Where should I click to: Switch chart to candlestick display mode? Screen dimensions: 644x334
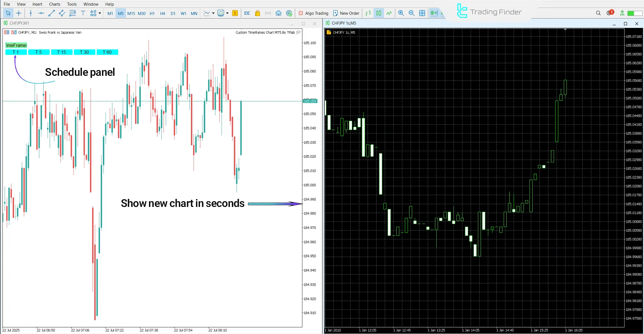click(x=379, y=13)
